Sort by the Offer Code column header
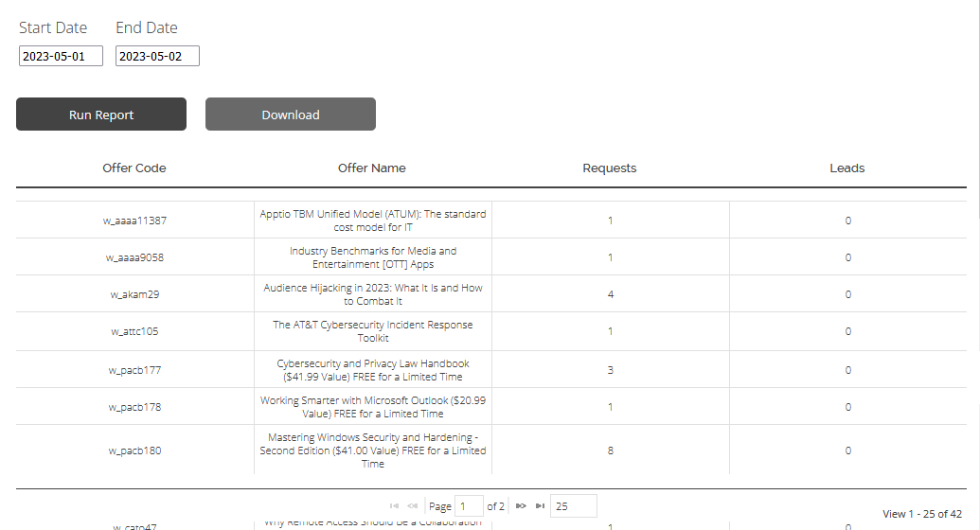Image resolution: width=980 pixels, height=530 pixels. coord(134,168)
